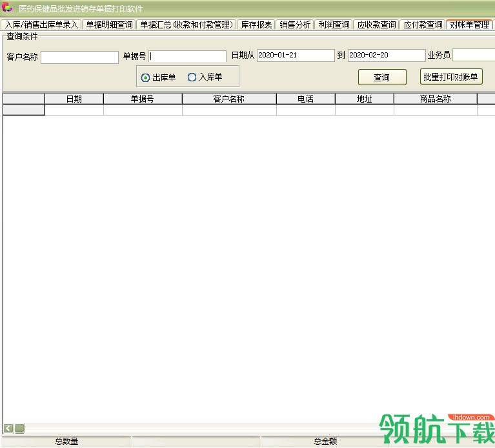Edit the end date 2020-02-20 field
The width and height of the screenshot is (495, 448).
coord(387,56)
